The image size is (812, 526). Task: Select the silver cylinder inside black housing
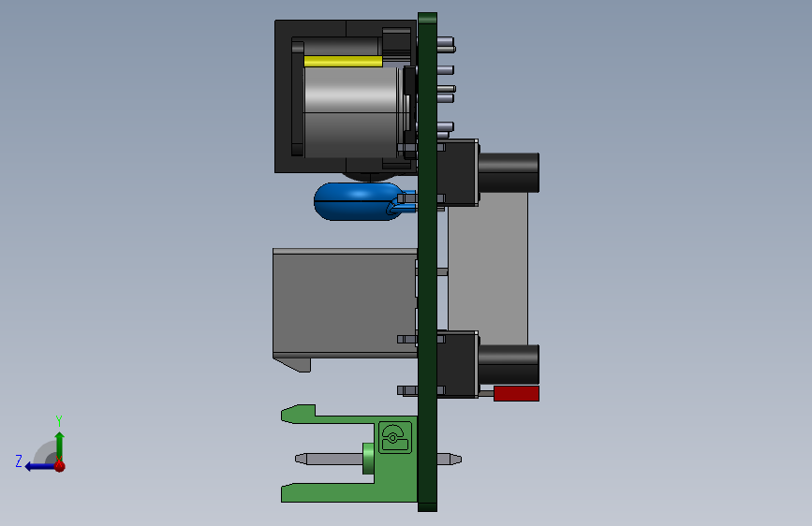(353, 112)
